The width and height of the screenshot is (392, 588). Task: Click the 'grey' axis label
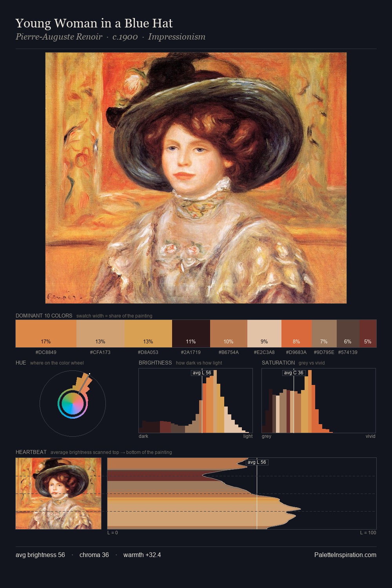[x=267, y=436]
